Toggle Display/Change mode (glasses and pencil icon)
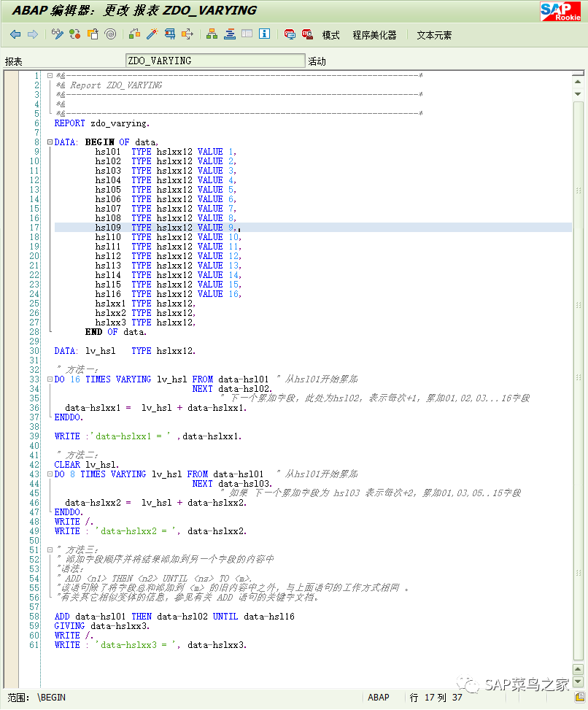588x710 pixels. (x=57, y=34)
